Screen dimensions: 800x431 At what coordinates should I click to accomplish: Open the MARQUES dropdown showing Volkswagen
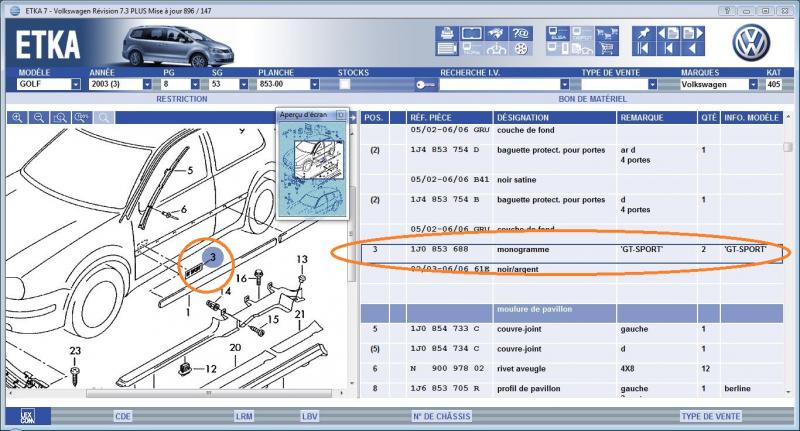pyautogui.click(x=753, y=84)
